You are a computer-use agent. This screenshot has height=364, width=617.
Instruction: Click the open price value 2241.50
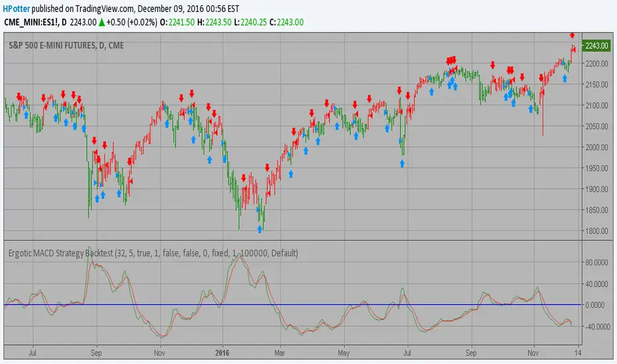pyautogui.click(x=181, y=23)
